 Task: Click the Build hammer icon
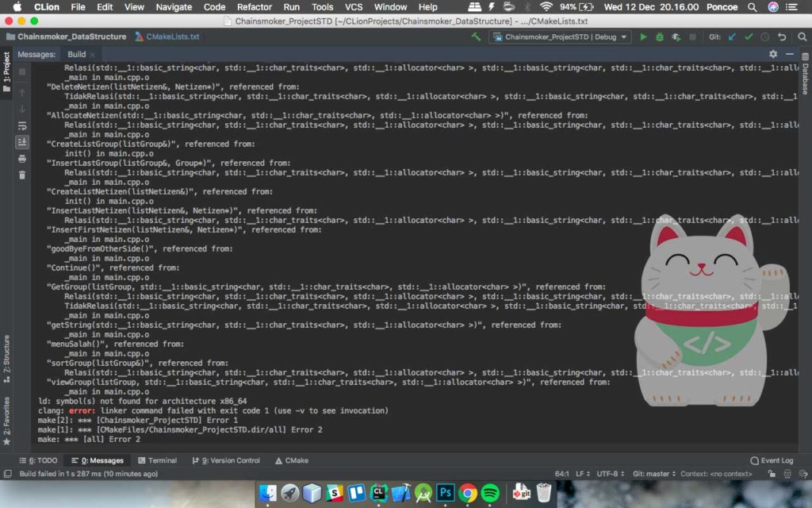click(x=476, y=37)
